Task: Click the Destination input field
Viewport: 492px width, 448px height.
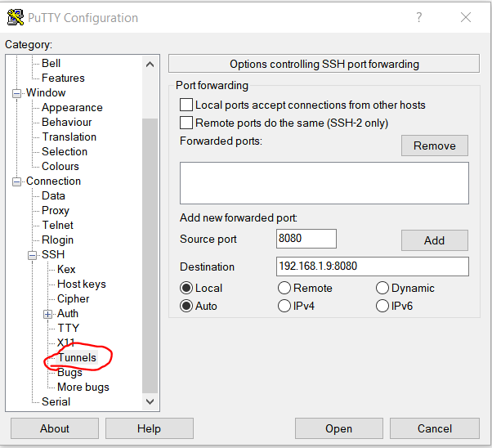Action: point(373,267)
